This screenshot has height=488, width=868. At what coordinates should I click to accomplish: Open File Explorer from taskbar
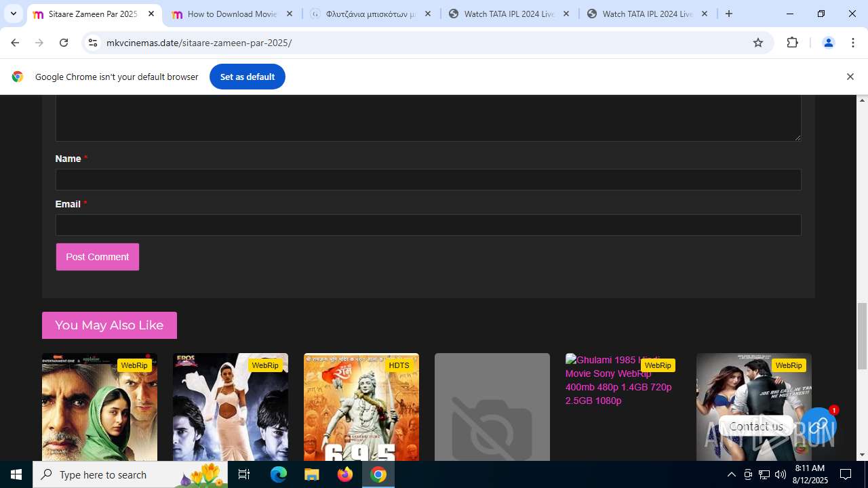(311, 474)
